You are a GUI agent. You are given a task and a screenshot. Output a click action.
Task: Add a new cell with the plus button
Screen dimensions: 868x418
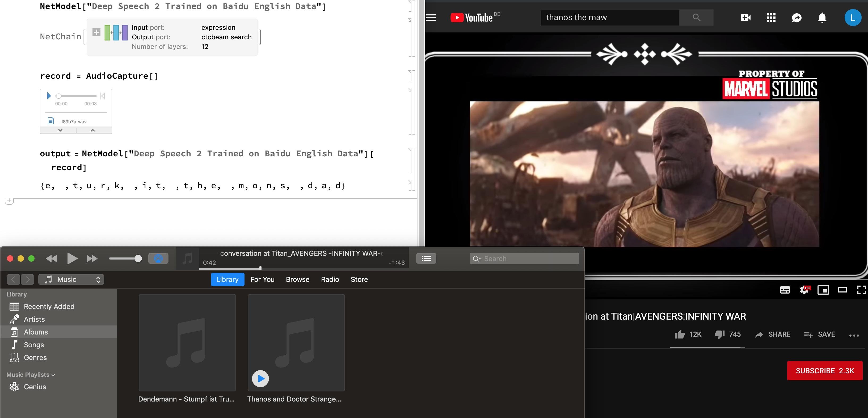[x=9, y=201]
